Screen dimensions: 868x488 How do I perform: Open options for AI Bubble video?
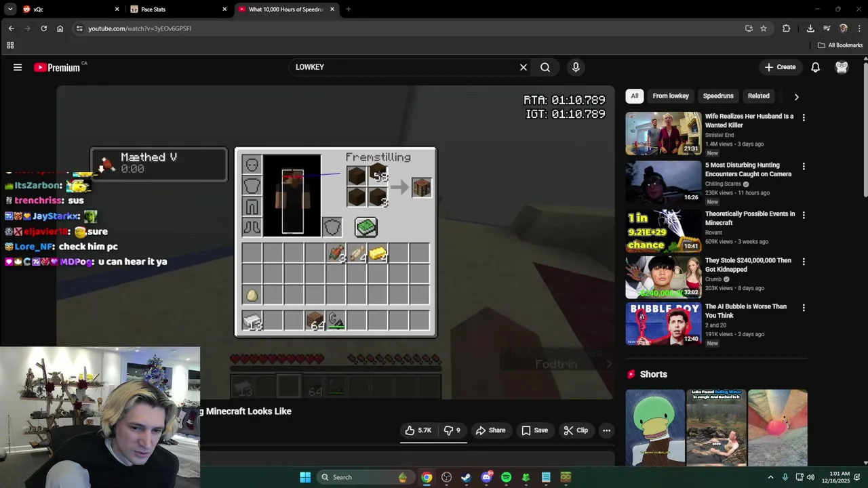click(804, 308)
